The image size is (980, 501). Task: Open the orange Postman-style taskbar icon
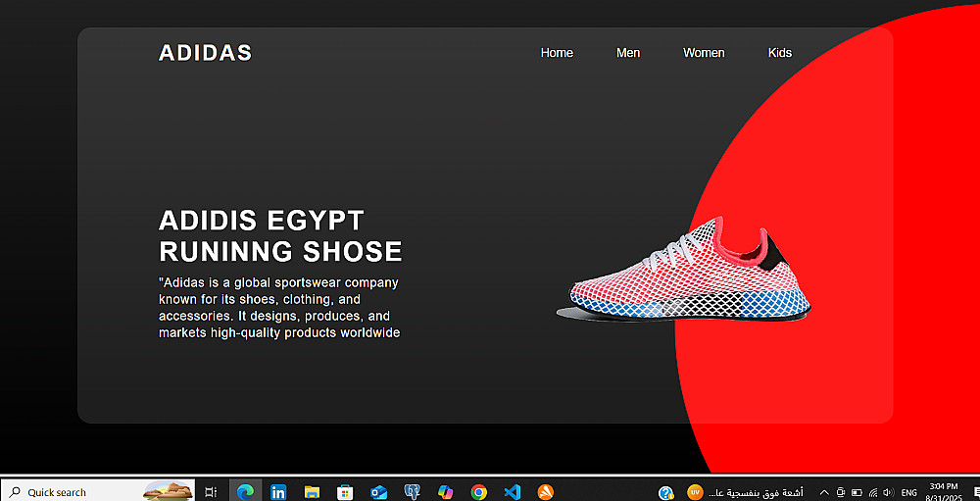pyautogui.click(x=546, y=492)
